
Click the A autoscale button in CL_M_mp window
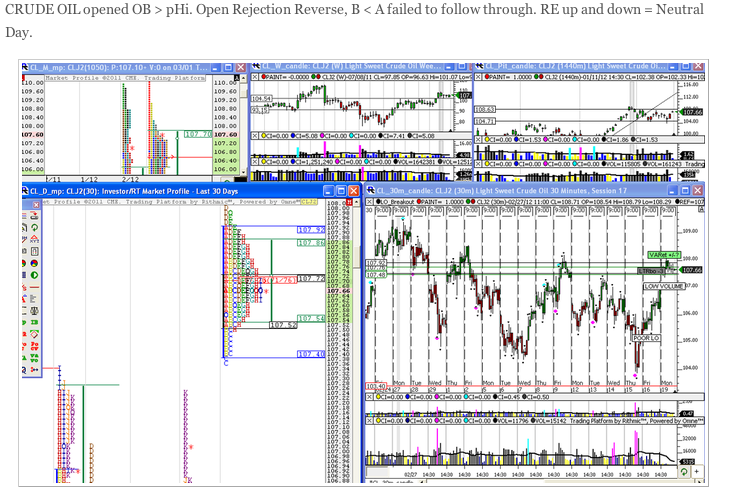click(236, 78)
